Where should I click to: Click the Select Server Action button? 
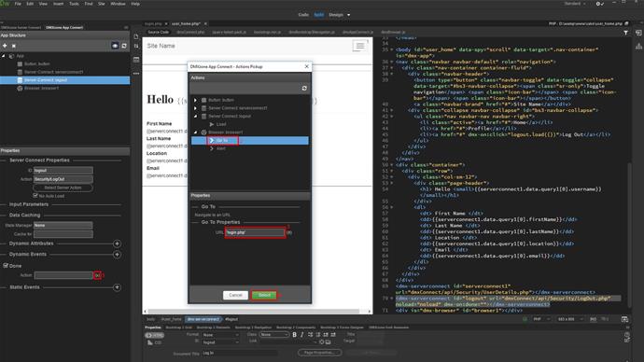point(63,188)
